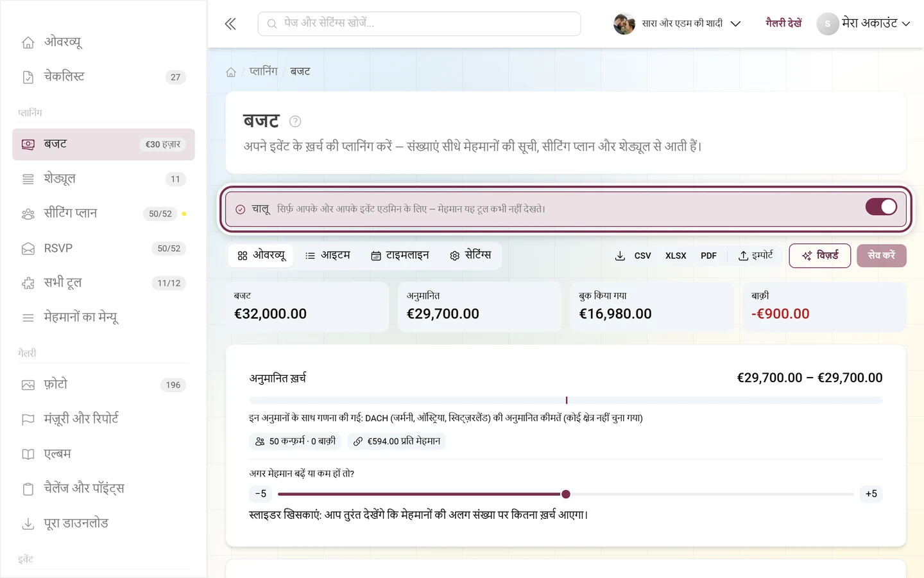Open फ़ोटो gallery in the sidebar
This screenshot has height=578, width=924.
tap(103, 385)
